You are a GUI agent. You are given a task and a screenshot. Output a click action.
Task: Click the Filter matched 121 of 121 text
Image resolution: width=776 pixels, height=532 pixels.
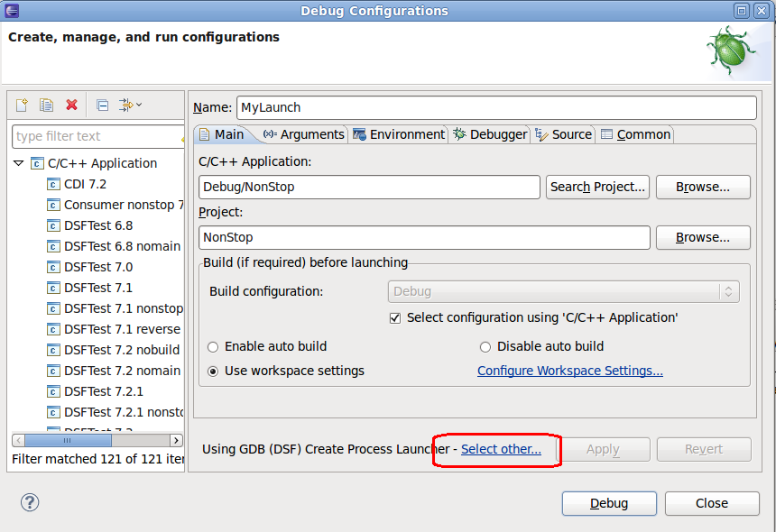[x=98, y=459]
